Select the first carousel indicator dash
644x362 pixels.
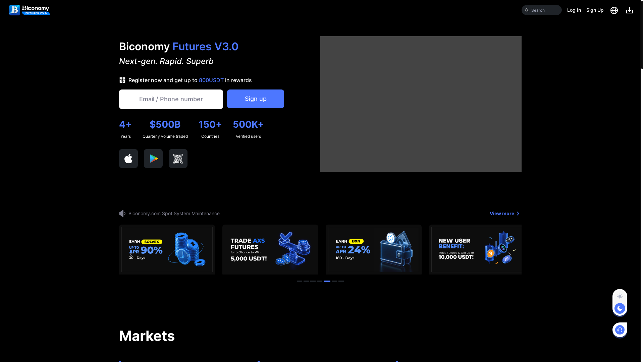(x=300, y=281)
